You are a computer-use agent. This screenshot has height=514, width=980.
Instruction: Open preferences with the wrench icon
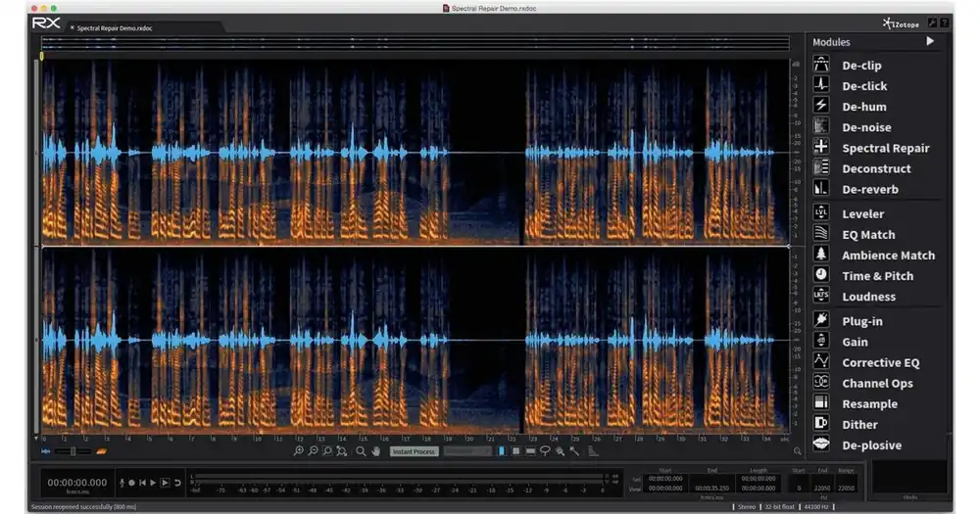click(x=932, y=23)
